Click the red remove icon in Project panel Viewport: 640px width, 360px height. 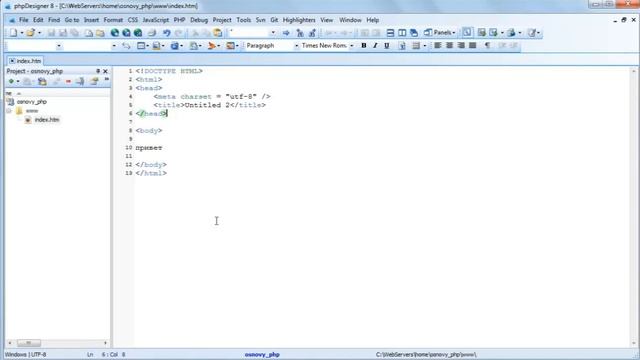click(x=68, y=82)
